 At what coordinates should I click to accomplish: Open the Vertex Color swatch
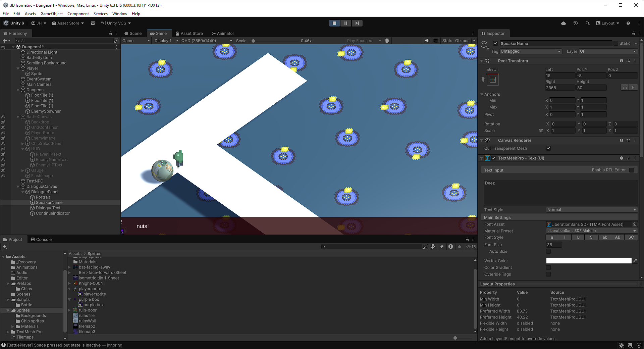tap(589, 261)
